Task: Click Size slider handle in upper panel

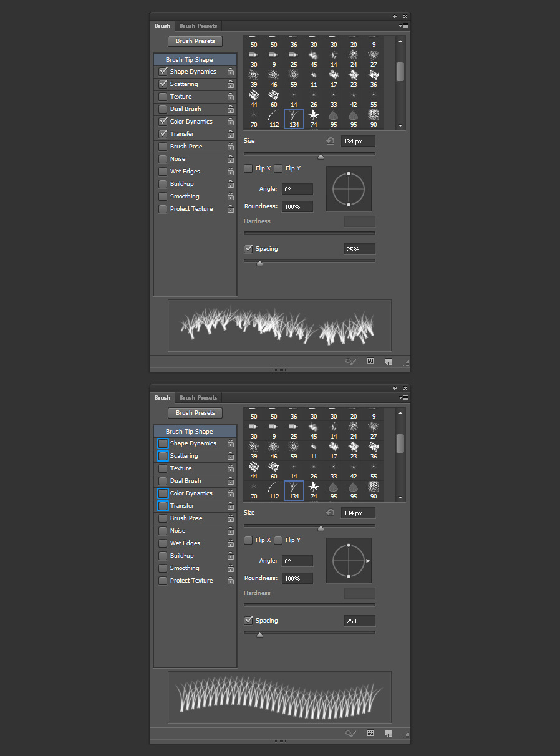Action: click(x=321, y=157)
